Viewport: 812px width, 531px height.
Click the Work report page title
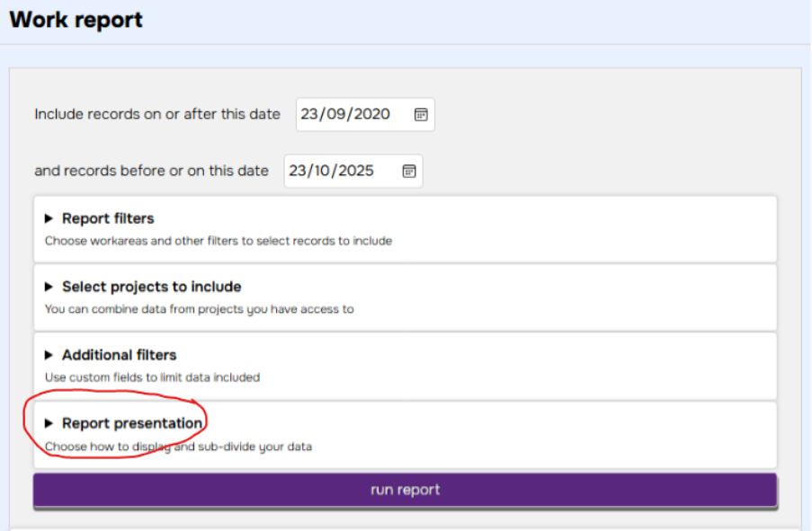point(76,20)
